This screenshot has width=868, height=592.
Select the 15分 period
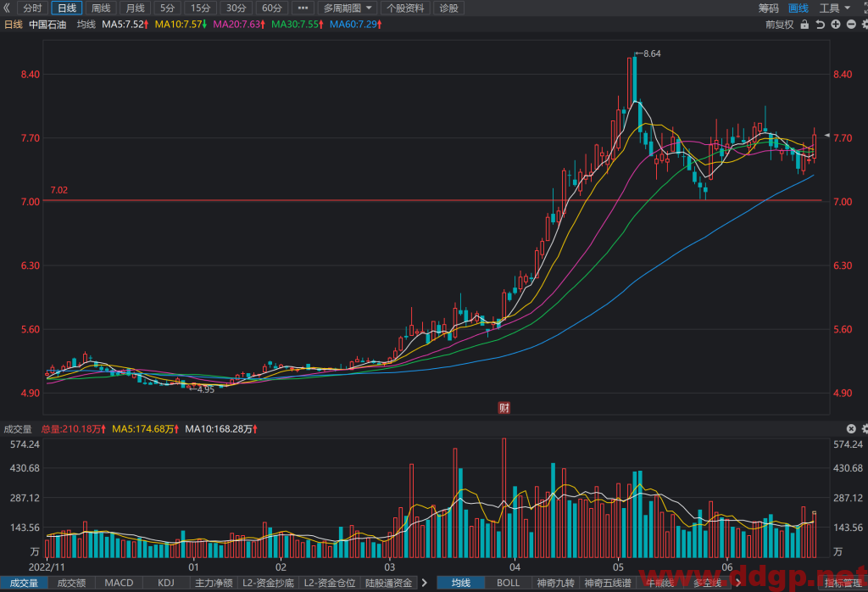(200, 8)
